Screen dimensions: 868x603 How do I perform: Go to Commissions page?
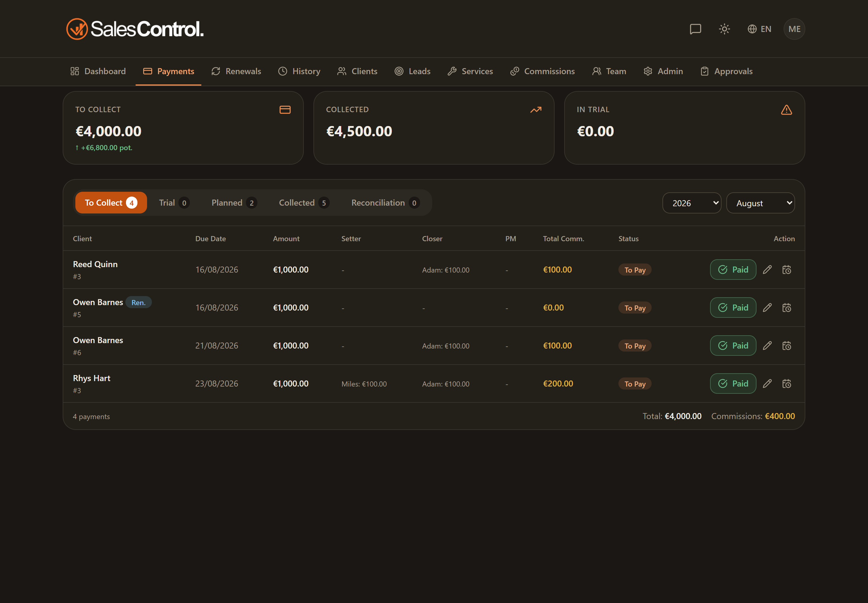542,71
